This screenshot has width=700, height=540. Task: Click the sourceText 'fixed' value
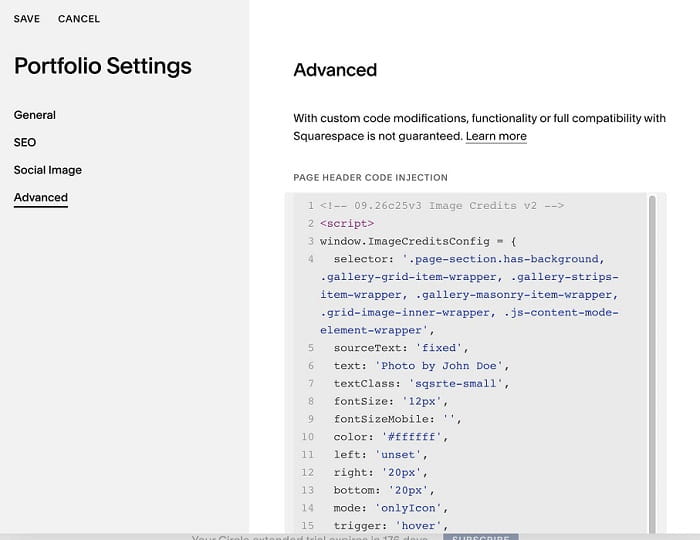pos(438,348)
